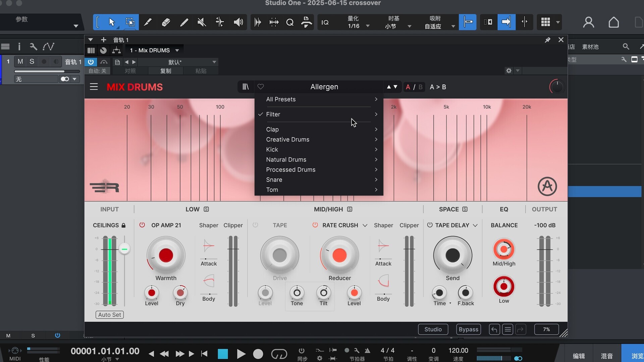The height and width of the screenshot is (362, 644).
Task: Click the Arturia logo in display
Action: point(547,186)
